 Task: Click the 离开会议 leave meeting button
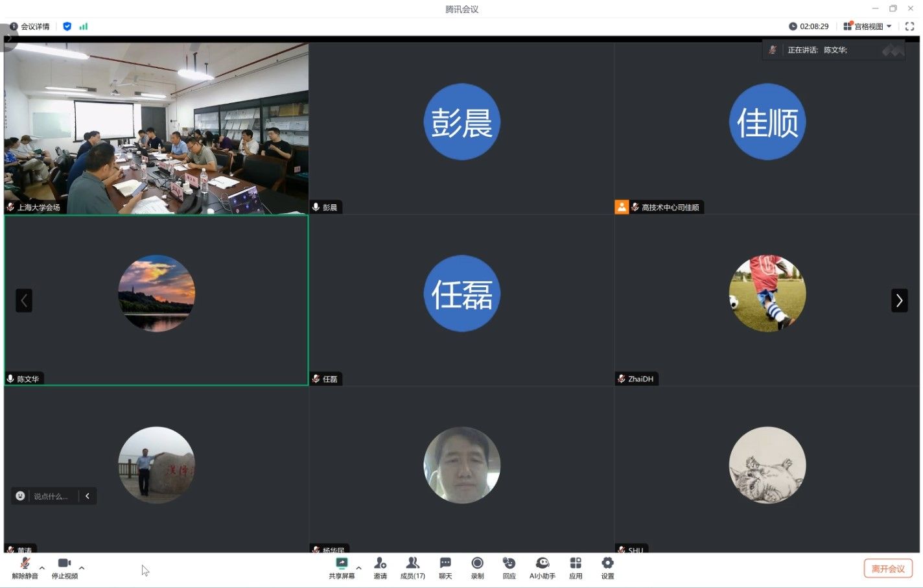click(888, 569)
